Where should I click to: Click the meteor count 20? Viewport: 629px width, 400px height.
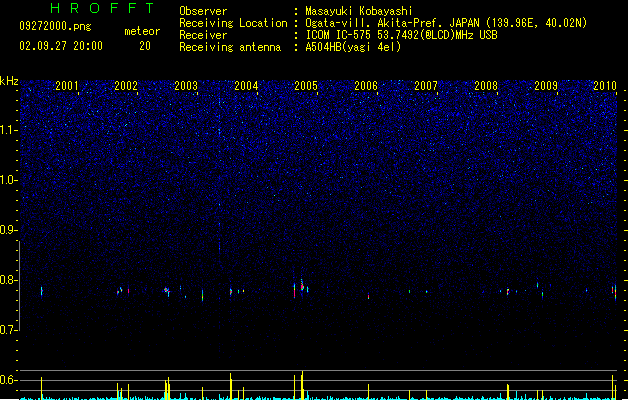click(x=145, y=46)
